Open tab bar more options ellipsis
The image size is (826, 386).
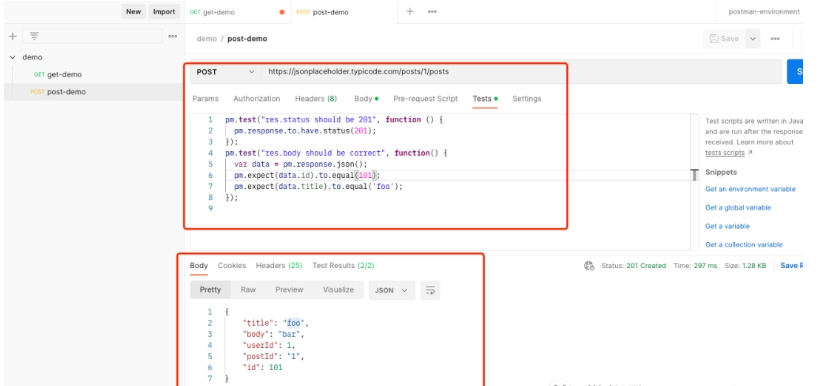coord(432,12)
